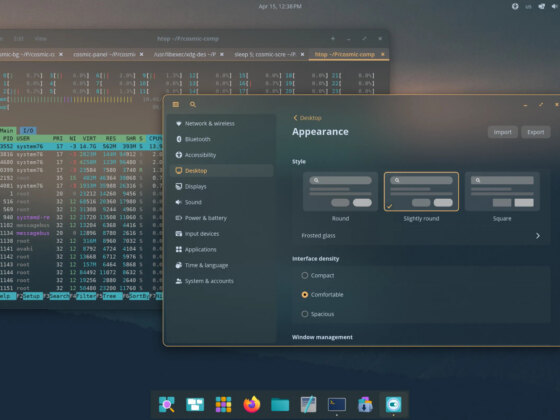Go back to Desktop via the breadcrumb
The image size is (560, 420).
[308, 118]
